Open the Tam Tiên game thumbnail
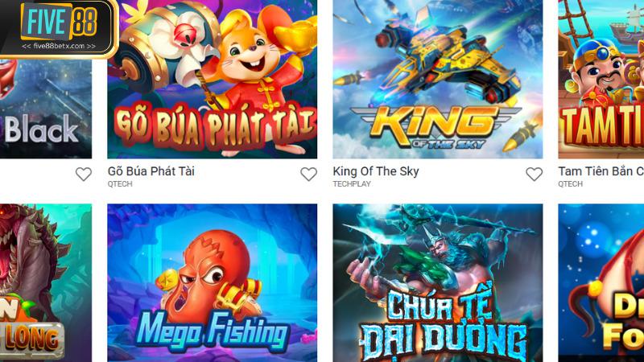The width and height of the screenshot is (644, 362). [x=601, y=79]
